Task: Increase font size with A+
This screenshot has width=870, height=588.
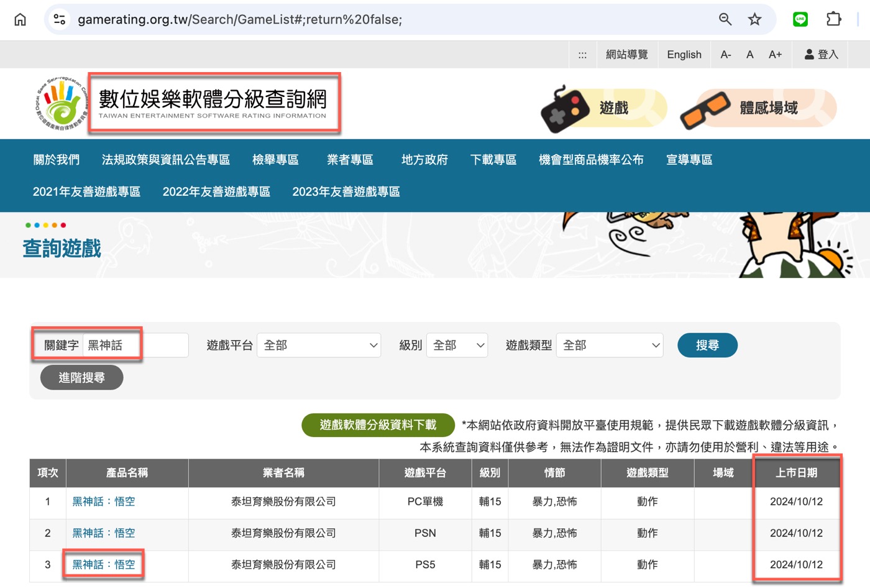Action: [776, 55]
